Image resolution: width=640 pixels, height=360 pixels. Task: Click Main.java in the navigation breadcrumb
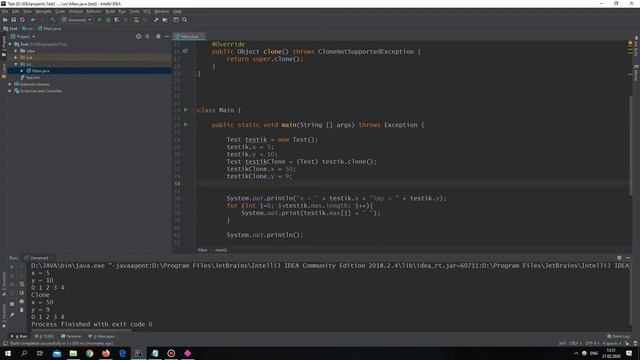click(x=49, y=29)
